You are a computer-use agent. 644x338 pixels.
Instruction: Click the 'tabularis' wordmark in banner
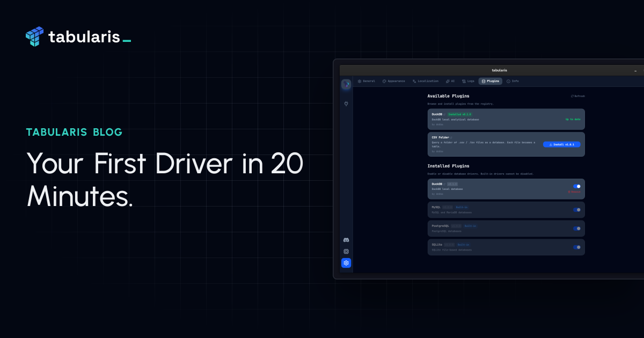click(84, 36)
